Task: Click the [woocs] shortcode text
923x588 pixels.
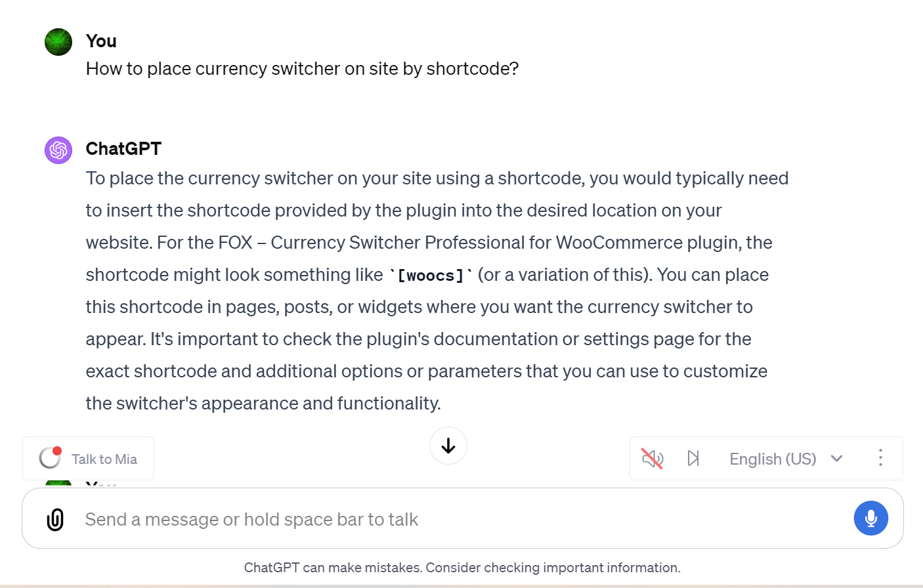Action: (x=431, y=276)
